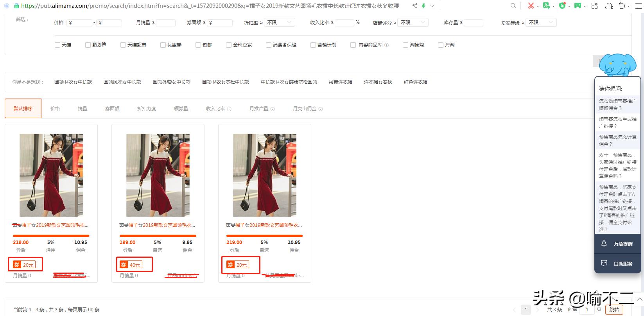Click the page number jump input

(587, 310)
